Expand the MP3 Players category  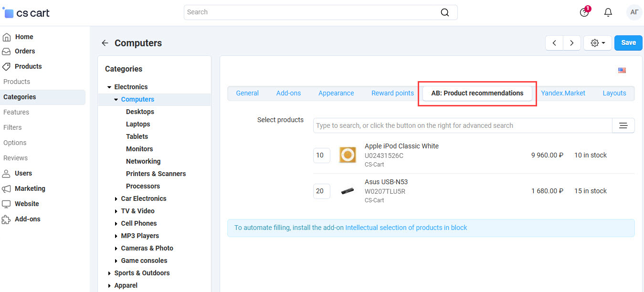pos(116,236)
